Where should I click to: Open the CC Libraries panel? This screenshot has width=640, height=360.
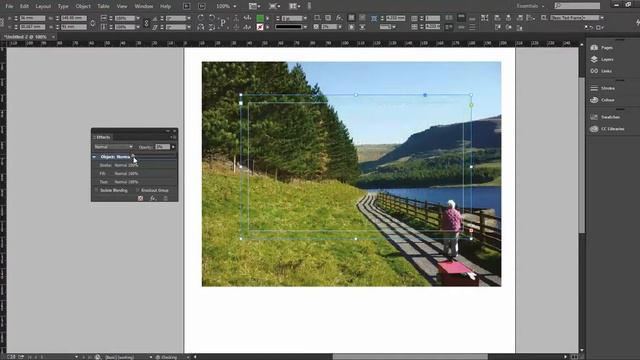coord(607,129)
